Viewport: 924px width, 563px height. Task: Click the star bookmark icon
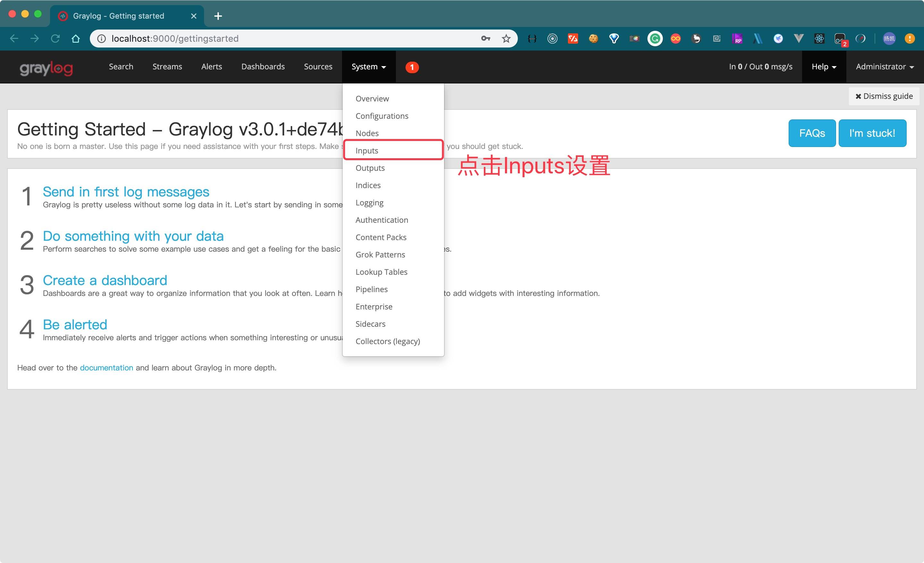[x=506, y=38]
